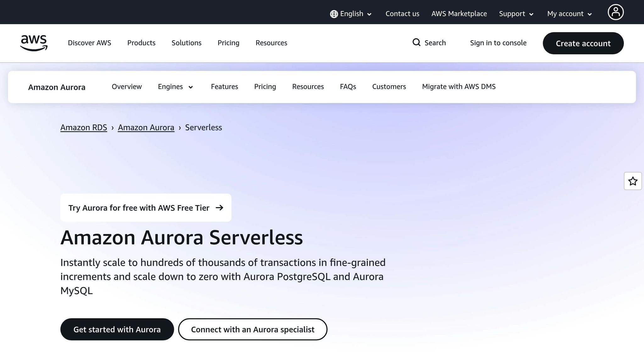Open search with the magnifier icon

coord(417,42)
